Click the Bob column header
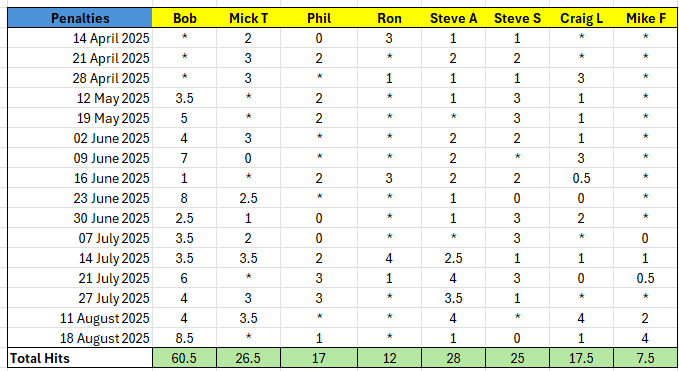The width and height of the screenshot is (679, 371). click(x=184, y=18)
